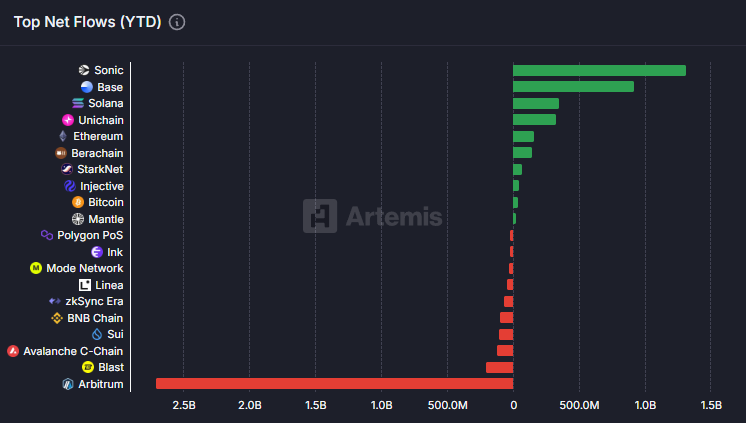This screenshot has height=423, width=746.
Task: Click the Injective logo icon
Action: 69,186
